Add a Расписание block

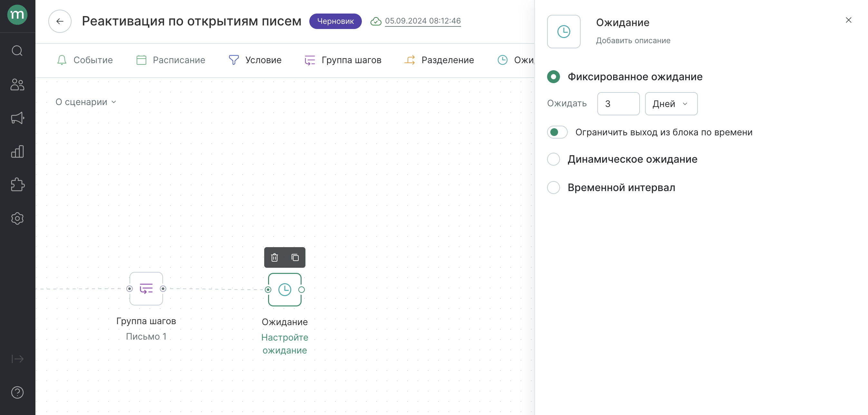pos(171,60)
